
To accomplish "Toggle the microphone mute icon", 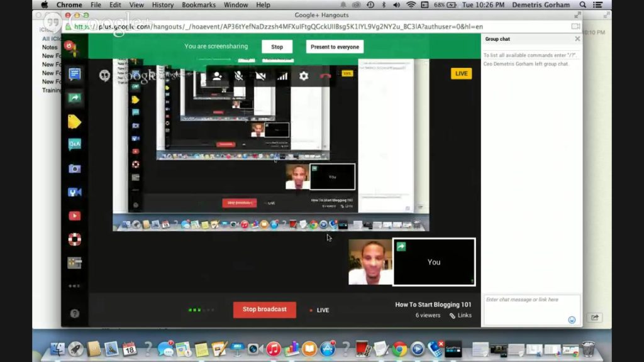I will (x=238, y=76).
